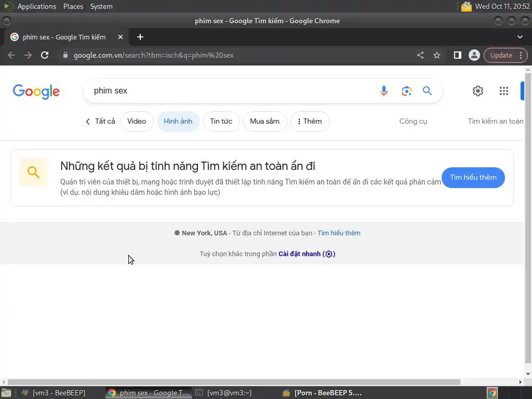Switch to the Video tab
This screenshot has height=399, width=532.
tap(137, 121)
